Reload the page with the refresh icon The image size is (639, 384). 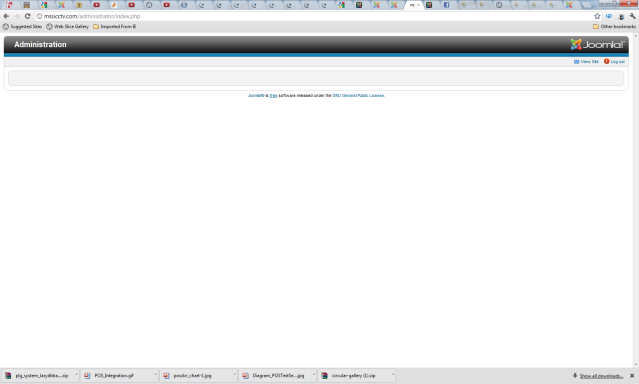coord(27,16)
